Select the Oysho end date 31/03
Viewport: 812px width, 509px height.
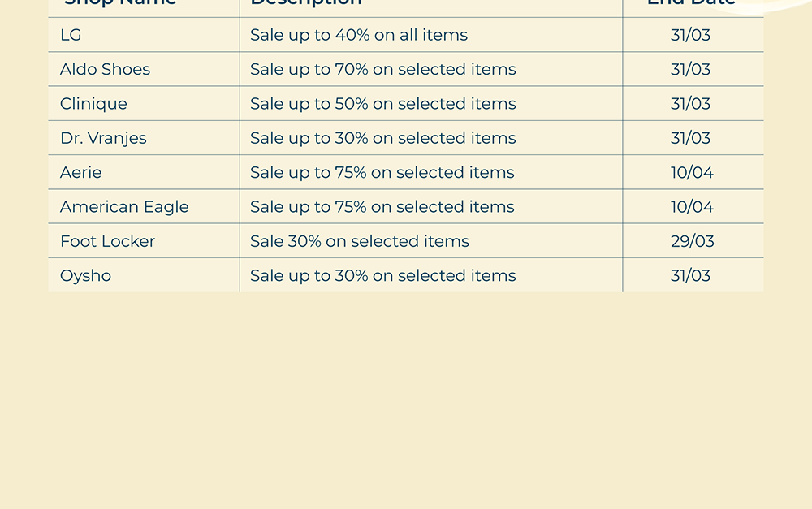690,276
